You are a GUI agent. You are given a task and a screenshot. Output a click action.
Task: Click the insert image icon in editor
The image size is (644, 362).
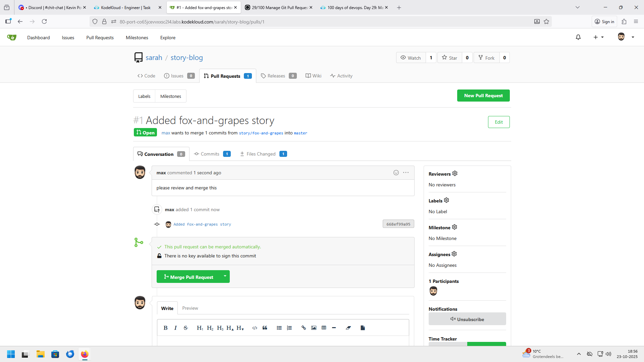point(314,328)
